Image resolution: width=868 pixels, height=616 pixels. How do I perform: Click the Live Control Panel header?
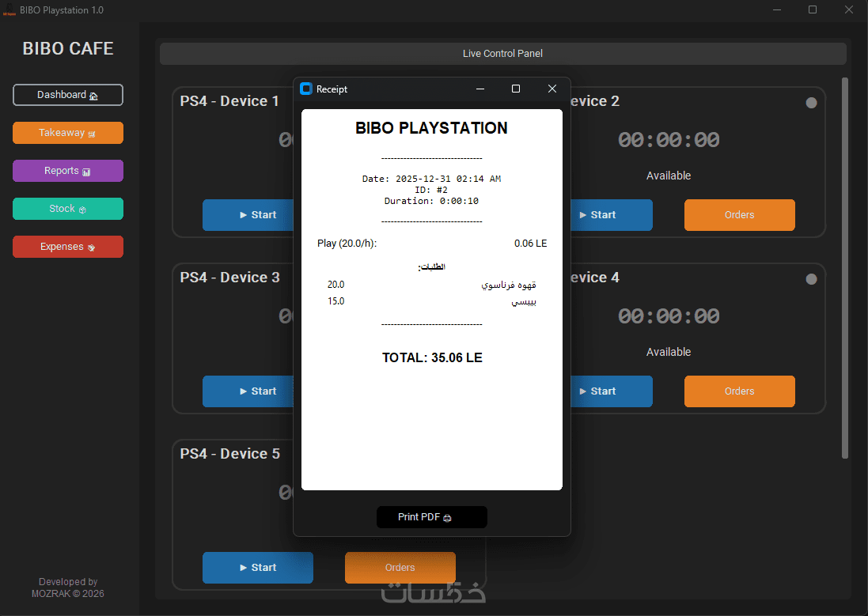point(502,54)
